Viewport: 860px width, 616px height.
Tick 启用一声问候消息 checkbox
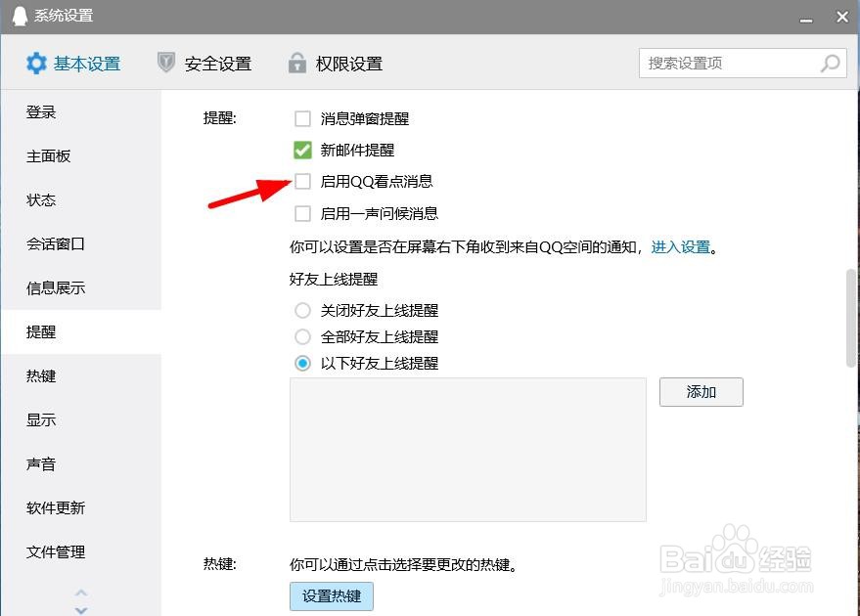tap(302, 213)
